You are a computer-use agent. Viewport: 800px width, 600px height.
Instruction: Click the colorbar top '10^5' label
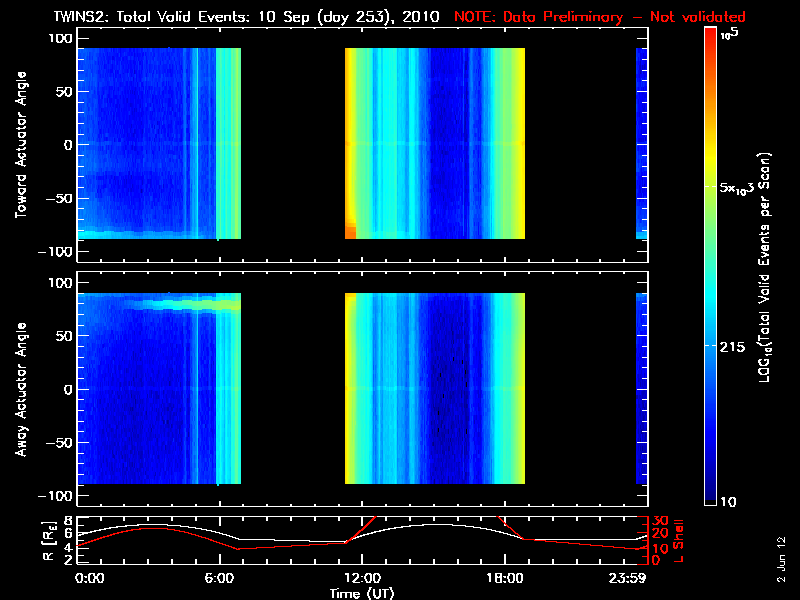[x=730, y=34]
